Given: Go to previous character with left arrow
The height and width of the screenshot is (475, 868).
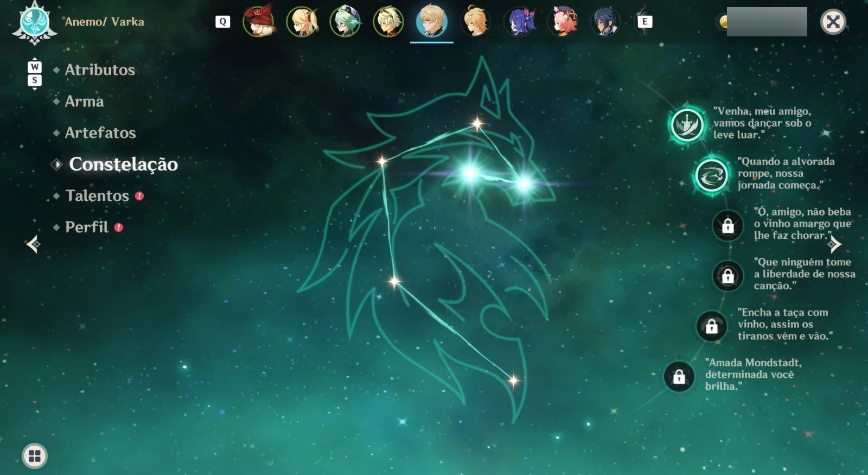Looking at the screenshot, I should coord(33,244).
